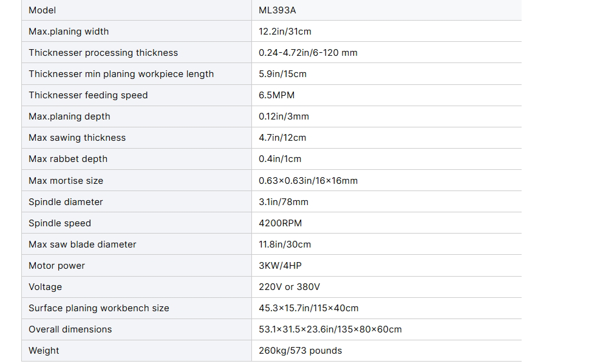Click the 6.5MPM feeding speed value
The image size is (589, 364).
[276, 95]
